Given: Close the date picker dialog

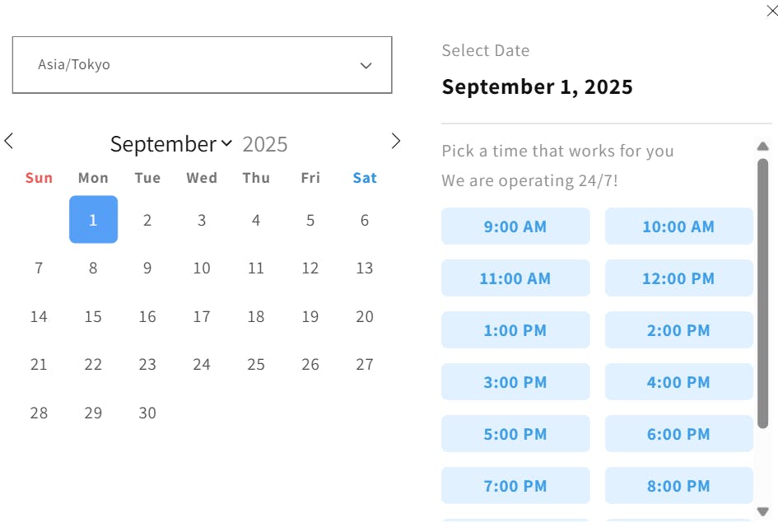Looking at the screenshot, I should pos(771,11).
